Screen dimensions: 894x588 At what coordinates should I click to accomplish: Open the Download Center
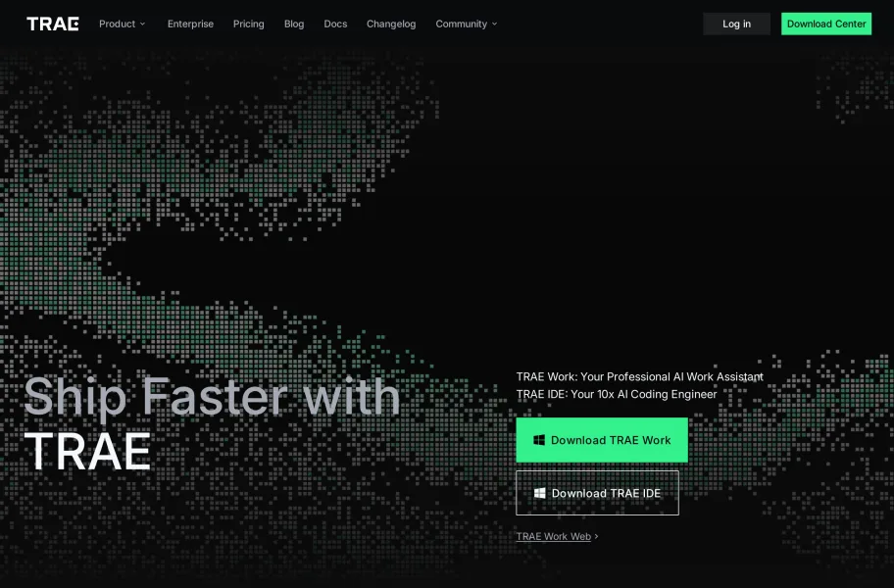tap(826, 24)
